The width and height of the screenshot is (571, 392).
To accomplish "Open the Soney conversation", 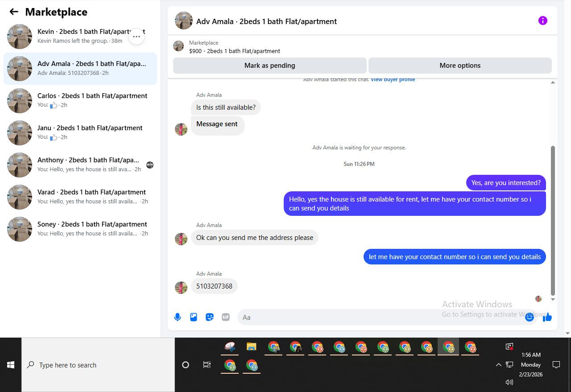I will 80,229.
